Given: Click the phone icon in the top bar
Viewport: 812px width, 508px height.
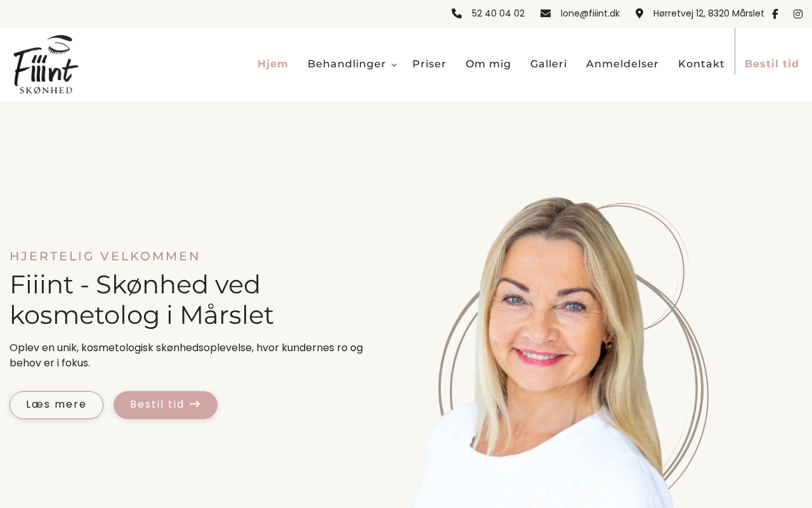Looking at the screenshot, I should point(457,13).
